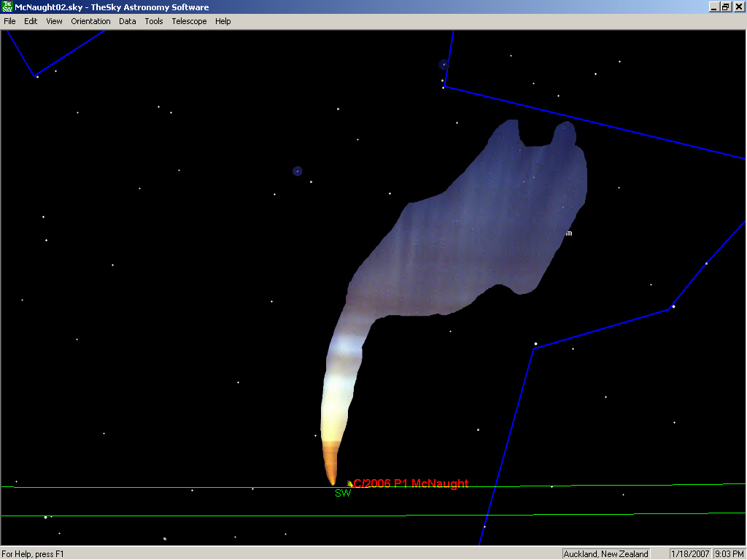Restore down TheSky window
The height and width of the screenshot is (560, 747).
(726, 7)
